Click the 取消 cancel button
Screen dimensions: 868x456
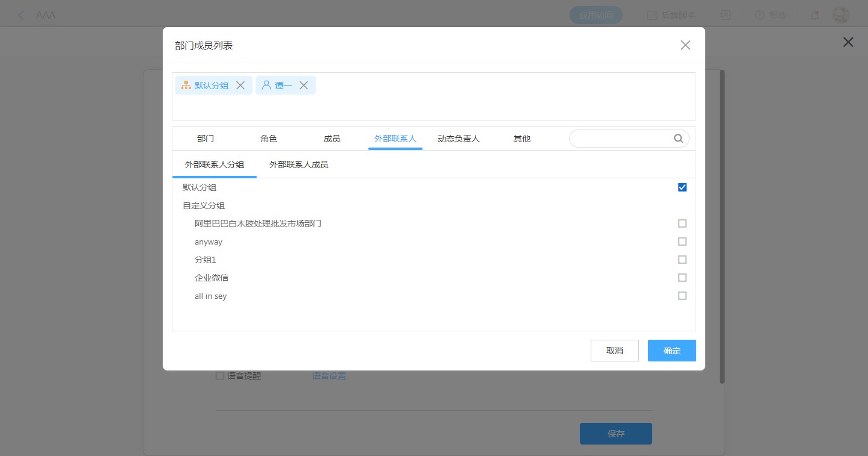pos(614,351)
